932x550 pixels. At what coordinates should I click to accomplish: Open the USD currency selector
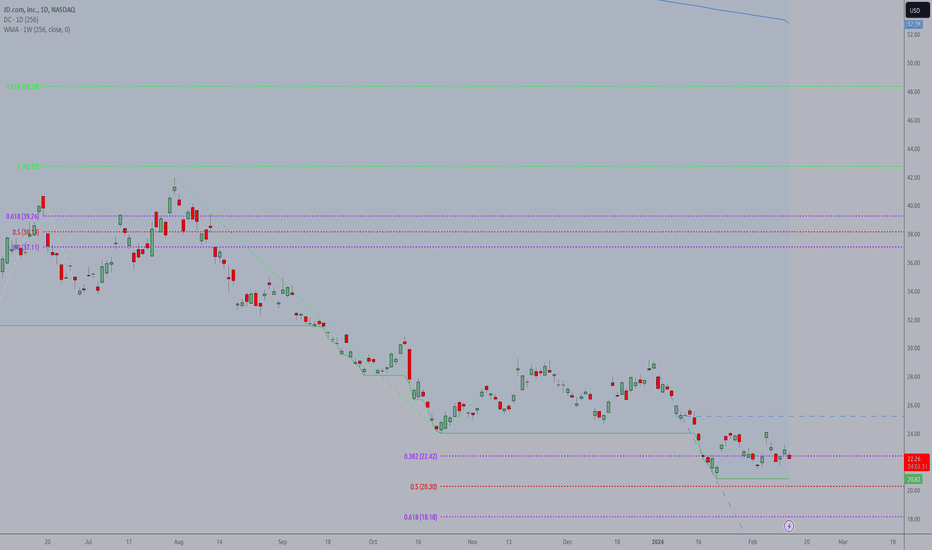pos(915,10)
